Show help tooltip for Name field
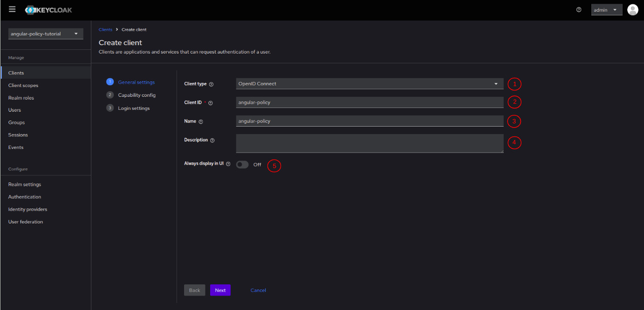 tap(201, 121)
